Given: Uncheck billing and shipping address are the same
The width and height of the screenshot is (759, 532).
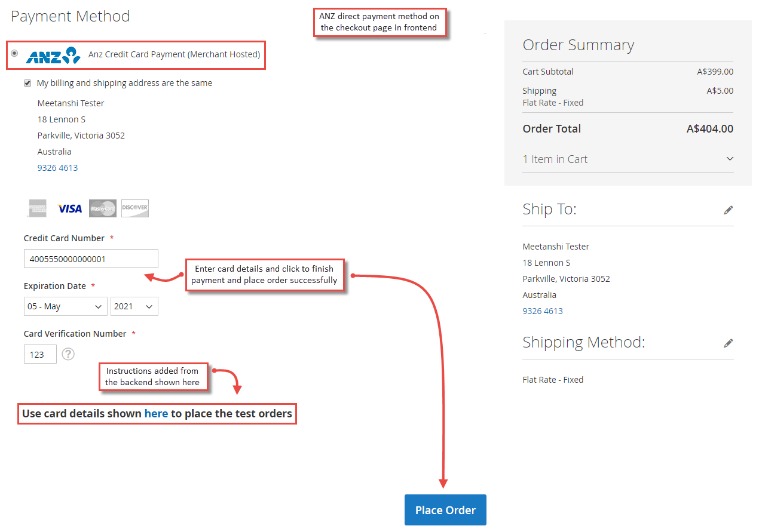Looking at the screenshot, I should pyautogui.click(x=27, y=83).
